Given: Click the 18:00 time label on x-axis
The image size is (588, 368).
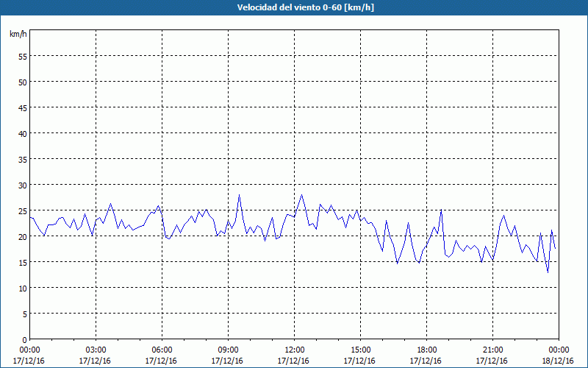Looking at the screenshot, I should (x=426, y=350).
